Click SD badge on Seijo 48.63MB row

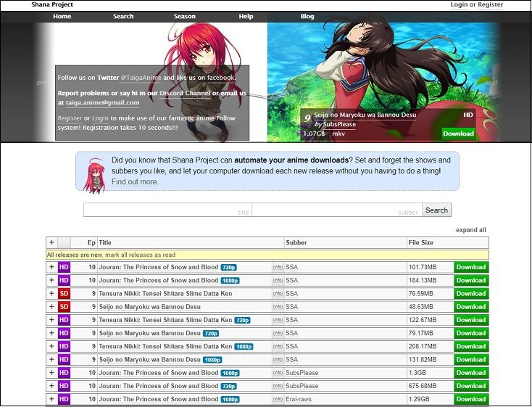click(x=64, y=307)
